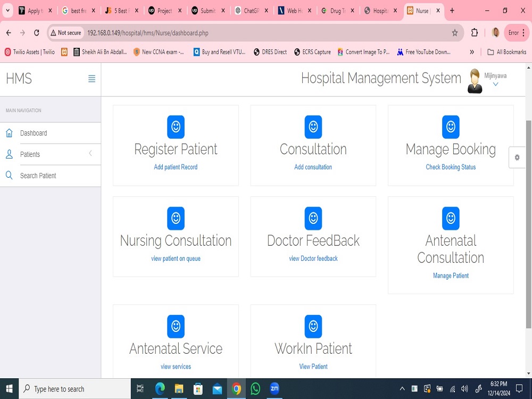
Task: Open the Chrome Error menu button
Action: [x=517, y=33]
